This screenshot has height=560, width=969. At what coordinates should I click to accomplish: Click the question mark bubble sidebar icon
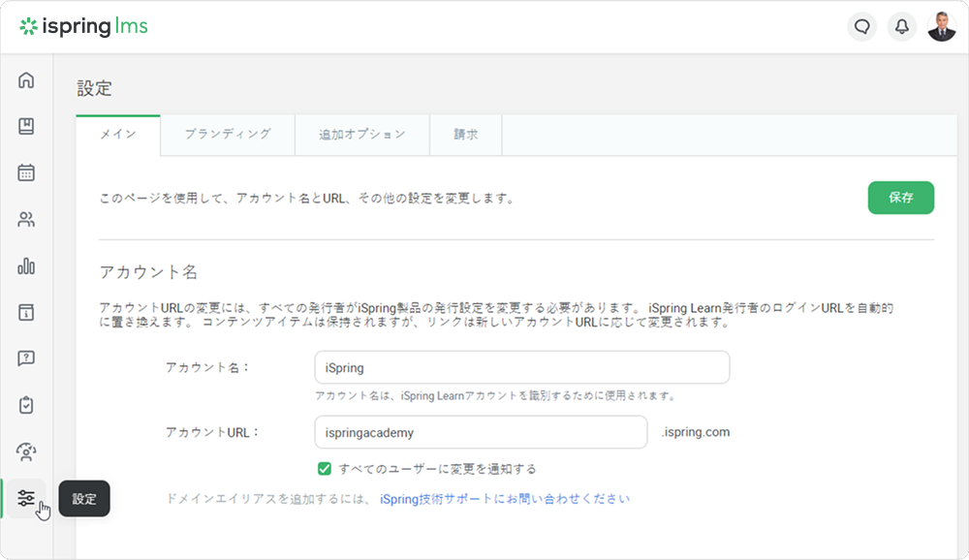[26, 358]
